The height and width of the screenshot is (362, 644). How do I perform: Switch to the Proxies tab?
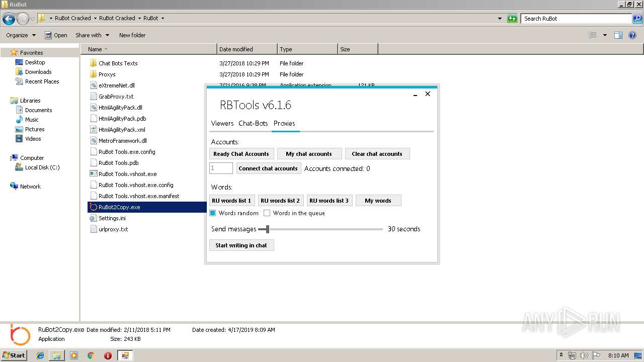(284, 124)
